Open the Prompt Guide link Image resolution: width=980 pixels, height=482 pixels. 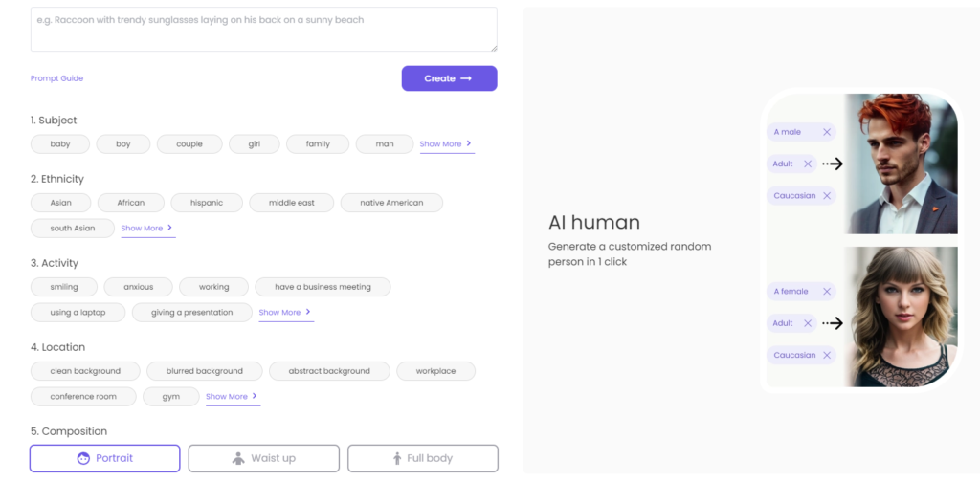pyautogui.click(x=56, y=78)
